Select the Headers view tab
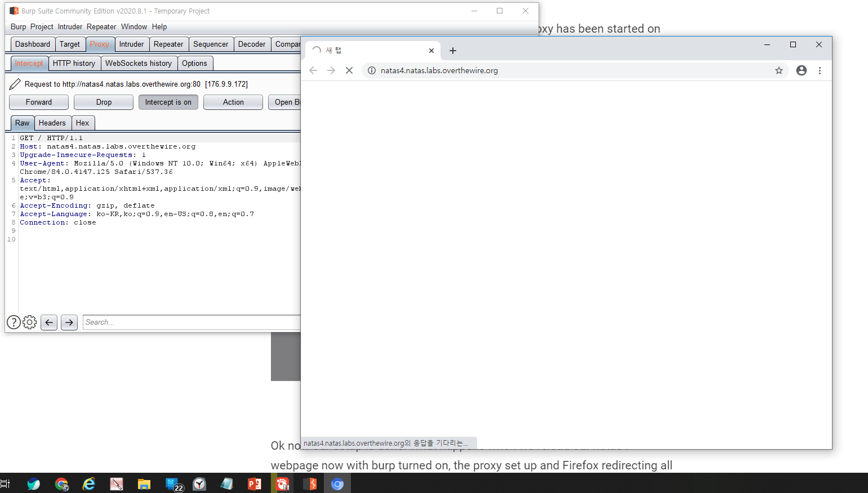The width and height of the screenshot is (868, 493). pos(52,123)
